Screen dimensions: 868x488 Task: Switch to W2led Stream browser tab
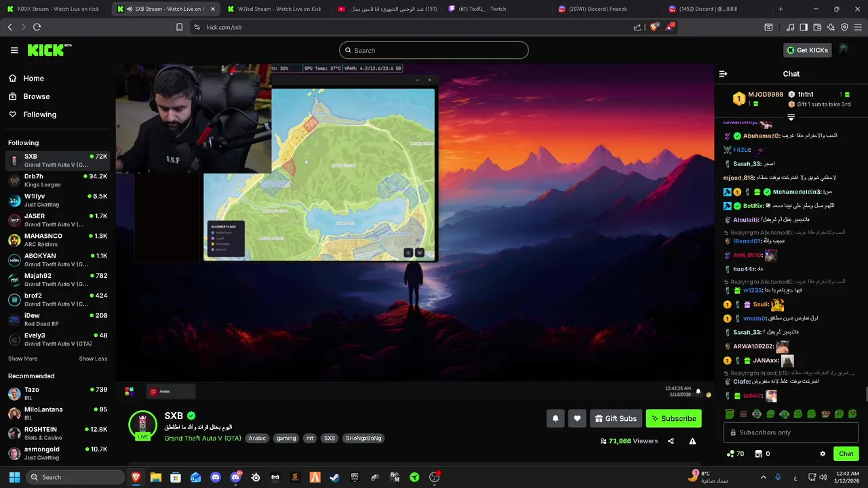click(275, 9)
